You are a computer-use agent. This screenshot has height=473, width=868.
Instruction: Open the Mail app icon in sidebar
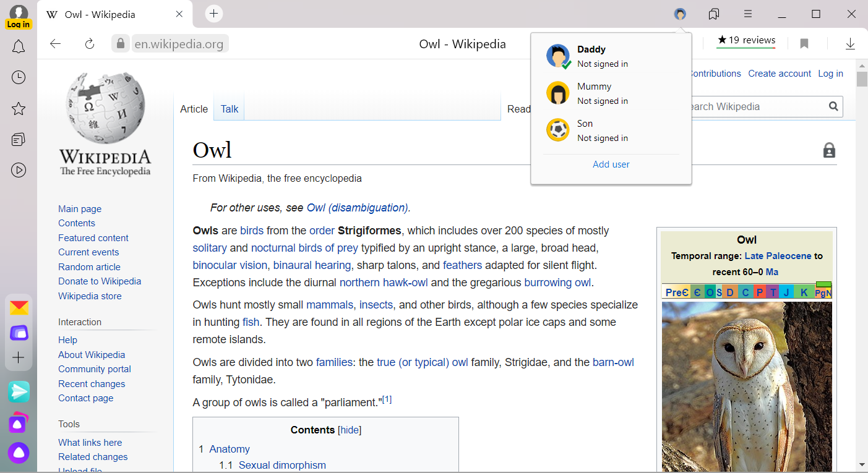[19, 308]
